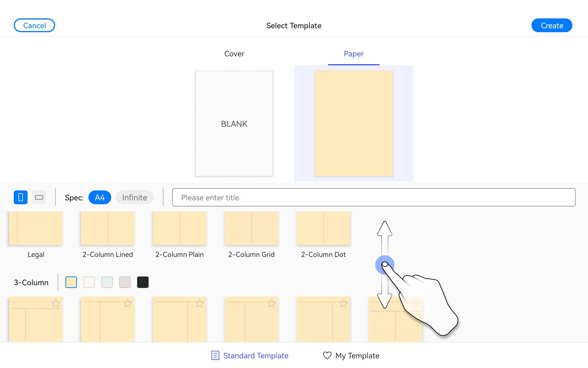Favorite the fourth 3-Column template star
This screenshot has height=368, width=588.
click(x=271, y=303)
